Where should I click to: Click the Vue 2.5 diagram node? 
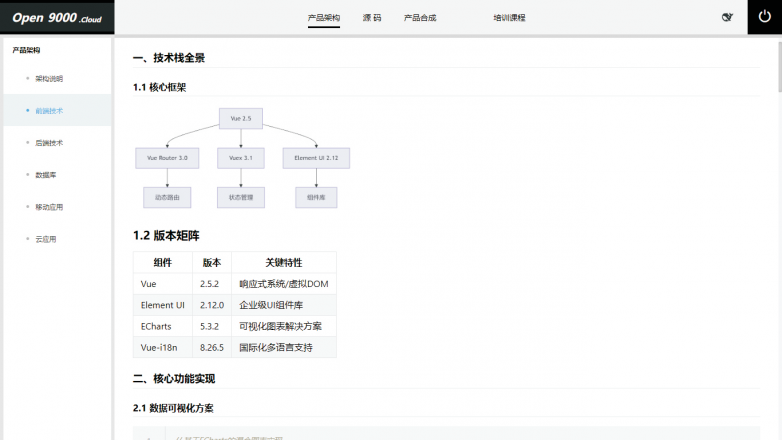[x=240, y=119]
